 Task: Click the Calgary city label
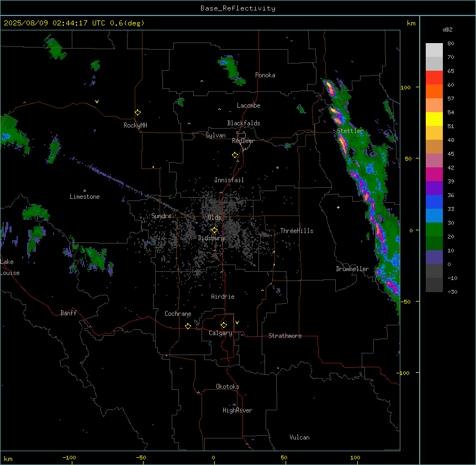221,333
